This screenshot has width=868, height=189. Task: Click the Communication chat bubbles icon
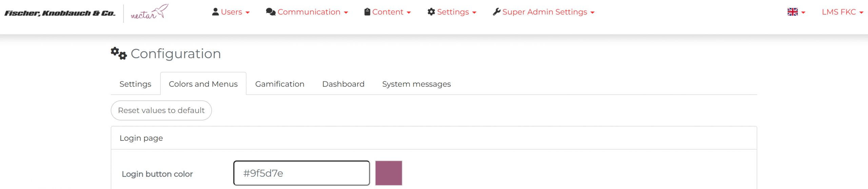click(271, 12)
